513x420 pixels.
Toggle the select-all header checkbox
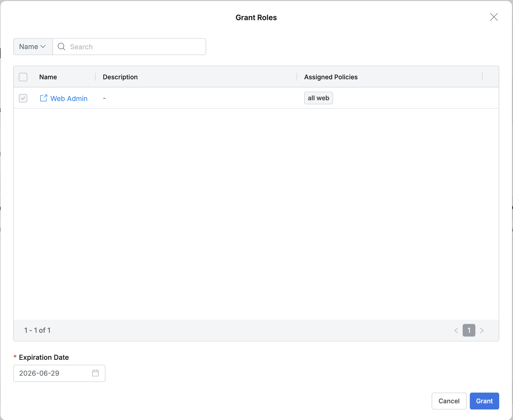tap(23, 77)
